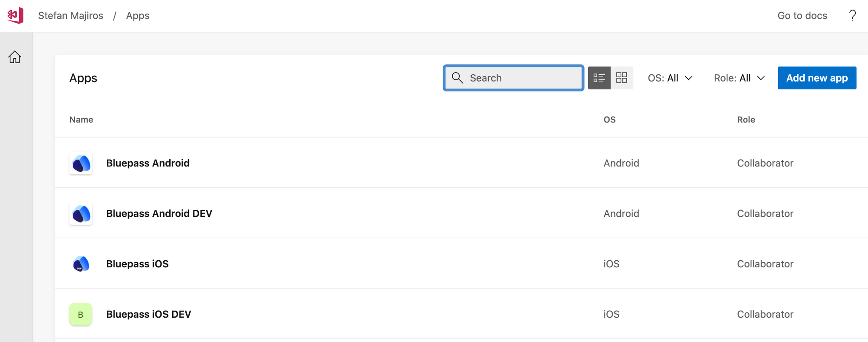Expand the Role: All filter dropdown

[x=739, y=78]
